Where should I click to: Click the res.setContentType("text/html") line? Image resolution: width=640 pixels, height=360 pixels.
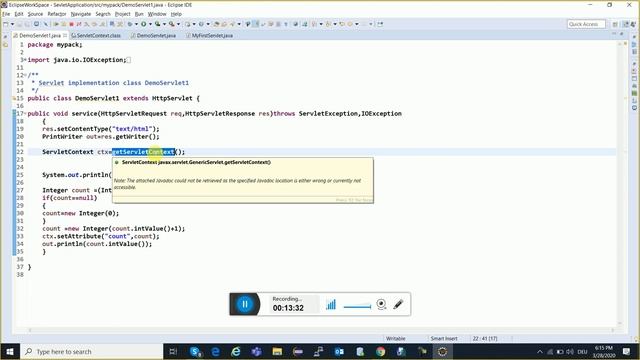(x=101, y=129)
